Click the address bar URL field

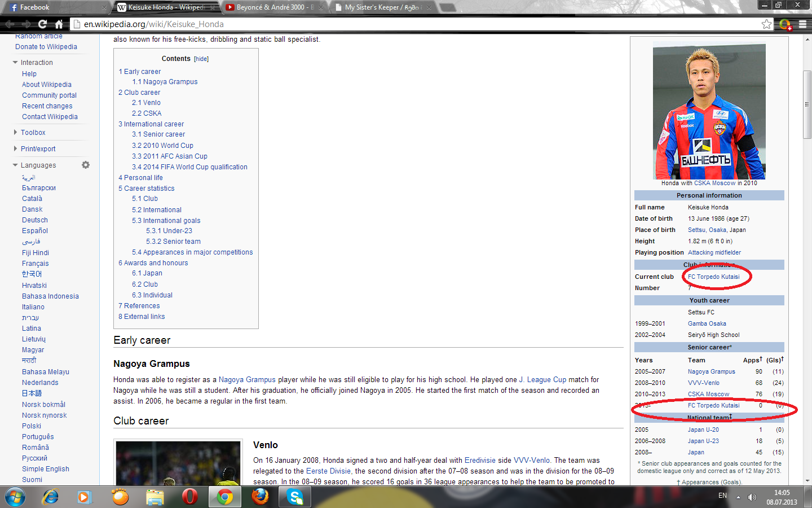[x=416, y=24]
